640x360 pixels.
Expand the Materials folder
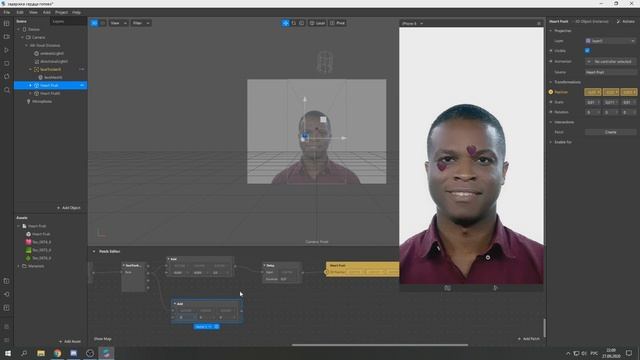[x=18, y=266]
